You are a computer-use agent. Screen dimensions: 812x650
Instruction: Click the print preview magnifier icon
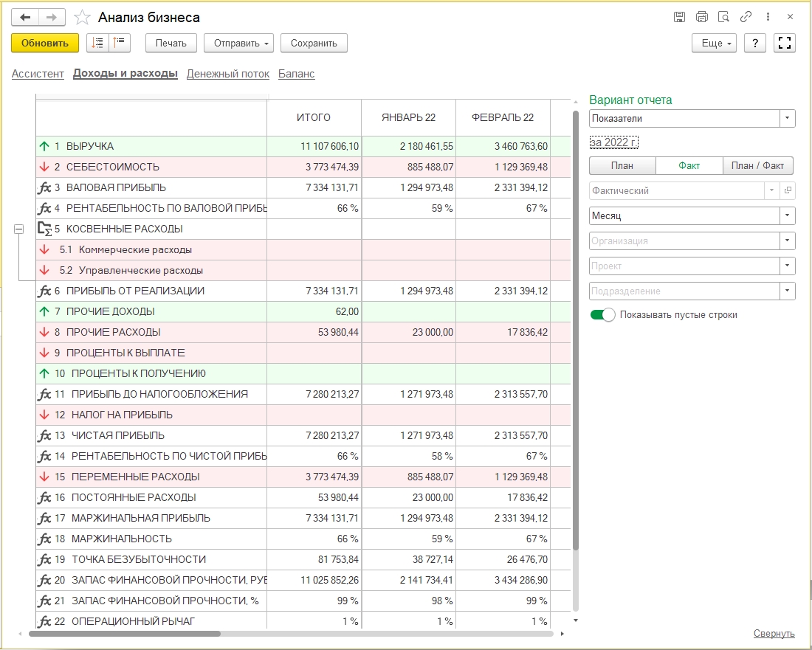pos(723,17)
